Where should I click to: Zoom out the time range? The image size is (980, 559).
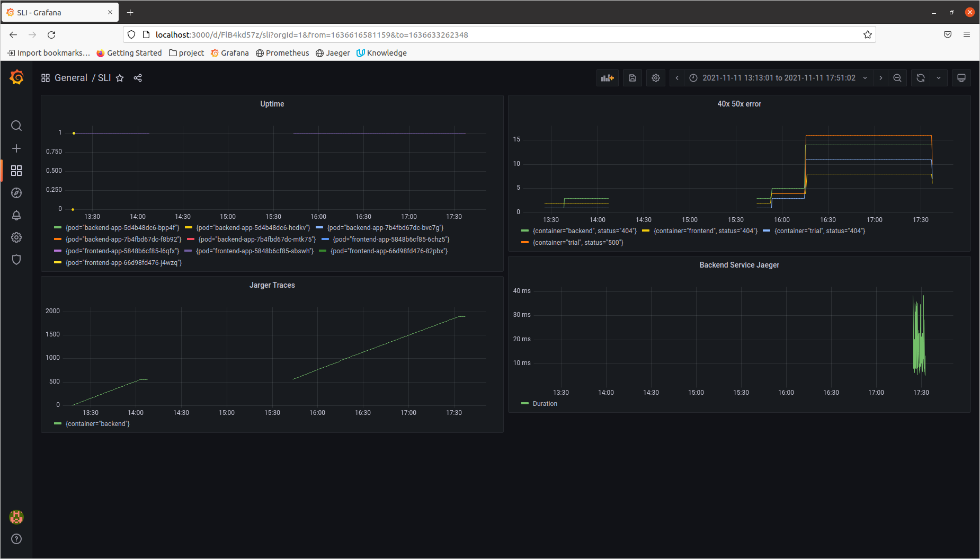click(897, 78)
